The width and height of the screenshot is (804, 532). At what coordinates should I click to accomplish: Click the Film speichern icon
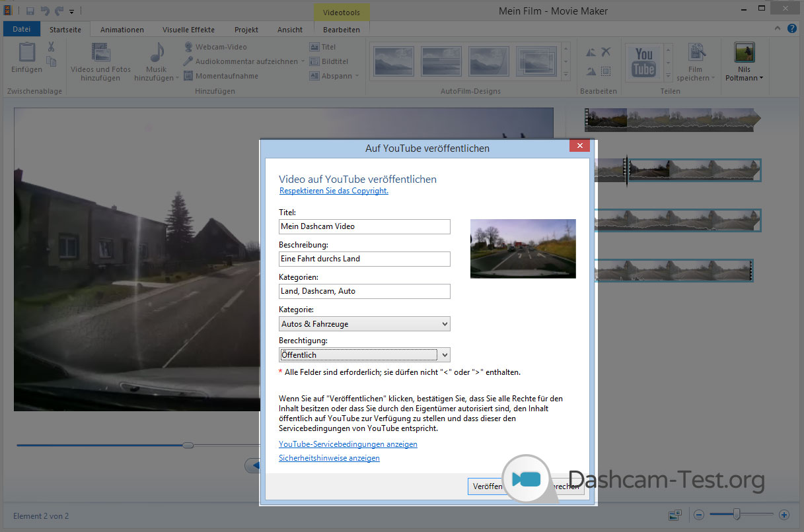coord(698,53)
